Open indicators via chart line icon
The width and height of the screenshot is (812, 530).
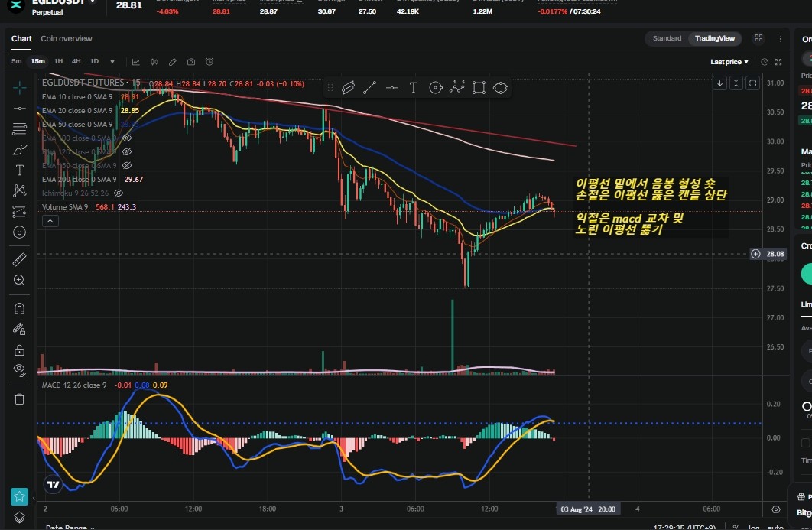135,62
